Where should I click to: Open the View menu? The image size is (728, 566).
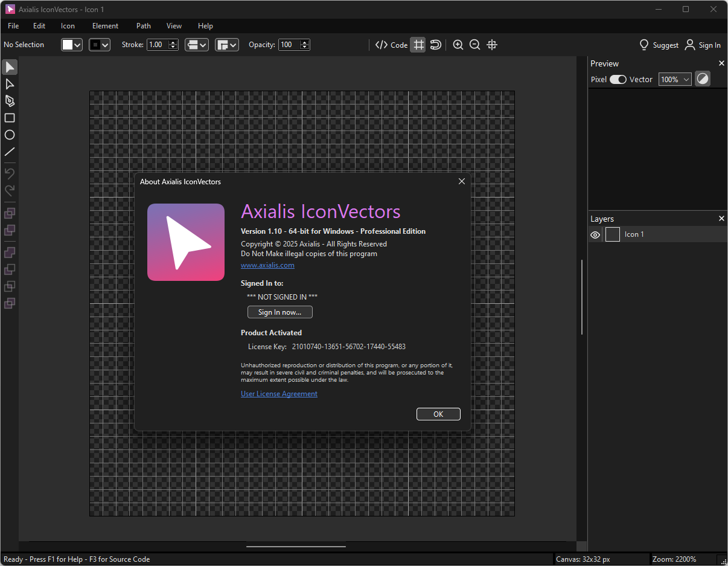click(x=174, y=26)
